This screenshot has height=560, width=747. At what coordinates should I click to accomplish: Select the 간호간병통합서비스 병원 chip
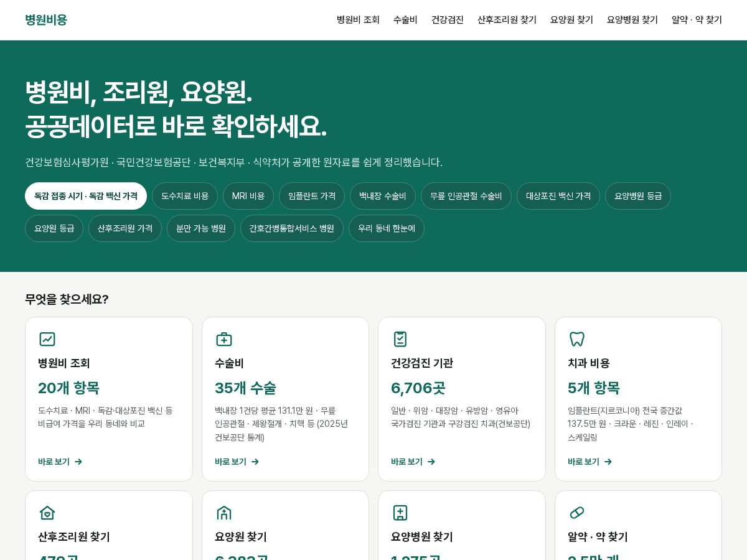click(292, 228)
